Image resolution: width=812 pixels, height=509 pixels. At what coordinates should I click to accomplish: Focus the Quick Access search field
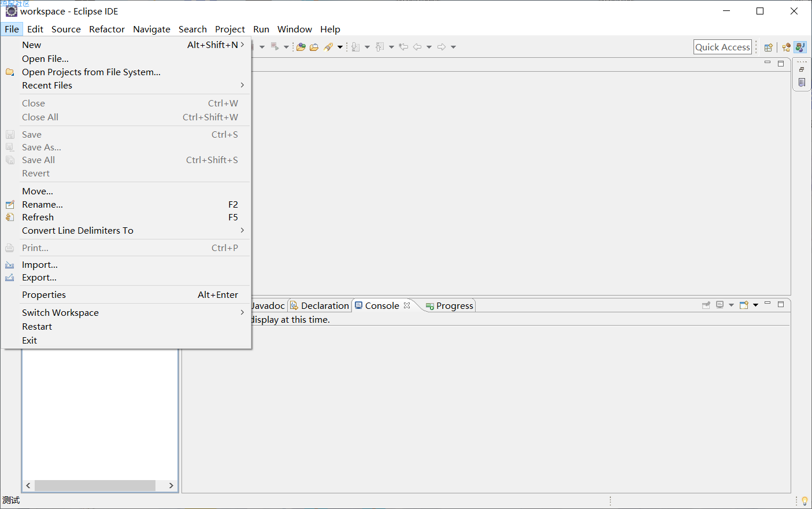(722, 47)
